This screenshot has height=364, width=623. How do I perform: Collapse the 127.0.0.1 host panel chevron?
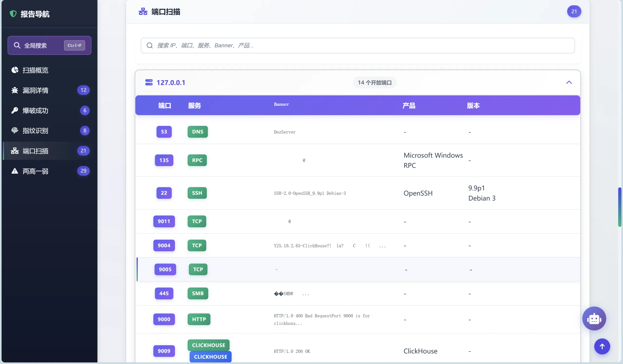569,82
